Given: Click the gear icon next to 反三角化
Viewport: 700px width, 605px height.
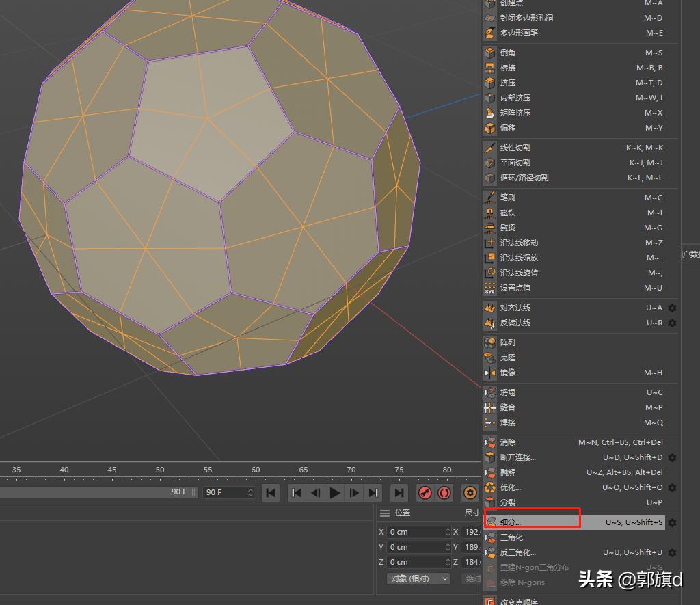Looking at the screenshot, I should pyautogui.click(x=671, y=552).
